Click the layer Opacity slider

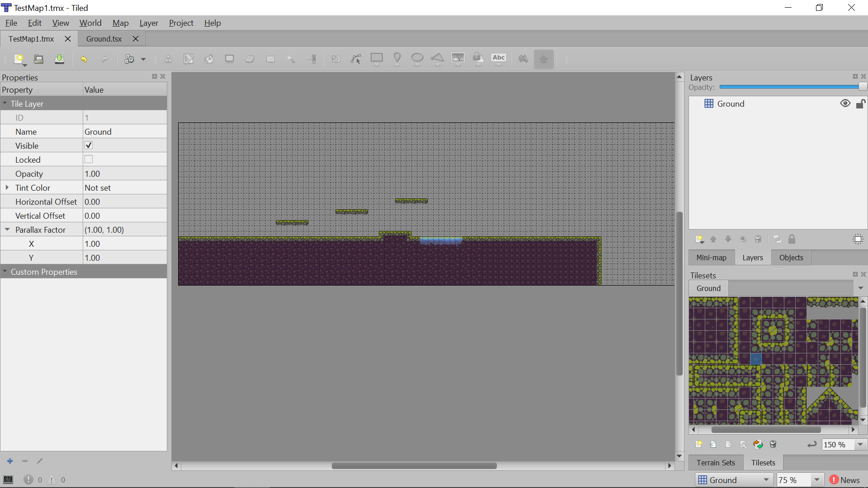[789, 87]
